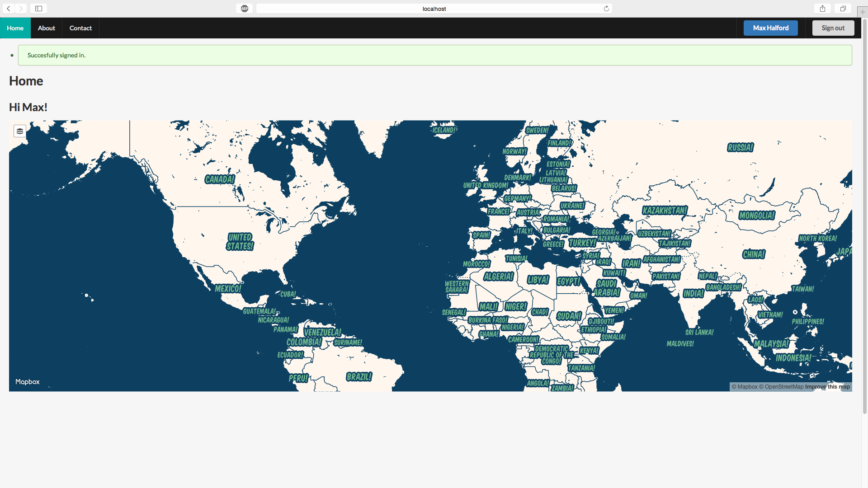Viewport: 868px width, 488px height.
Task: Click the AdBlock Plus extension icon
Action: click(x=245, y=9)
